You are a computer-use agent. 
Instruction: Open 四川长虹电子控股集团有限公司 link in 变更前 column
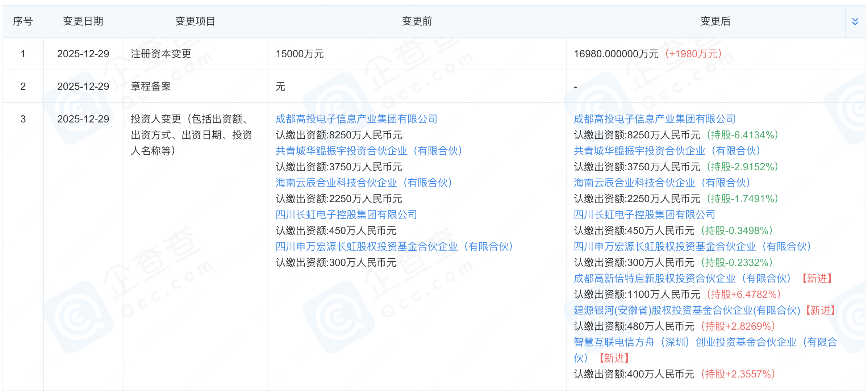point(346,214)
